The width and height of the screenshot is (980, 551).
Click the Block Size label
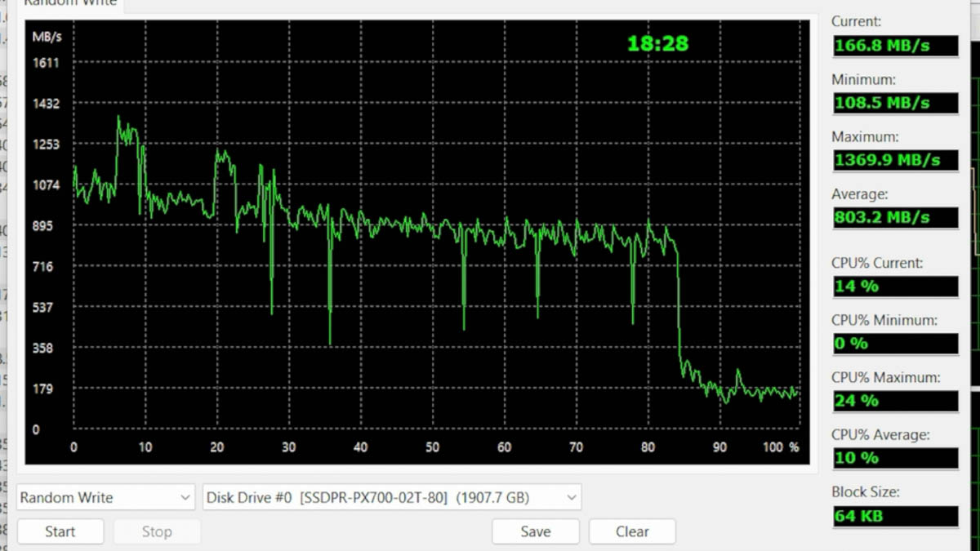[x=866, y=492]
